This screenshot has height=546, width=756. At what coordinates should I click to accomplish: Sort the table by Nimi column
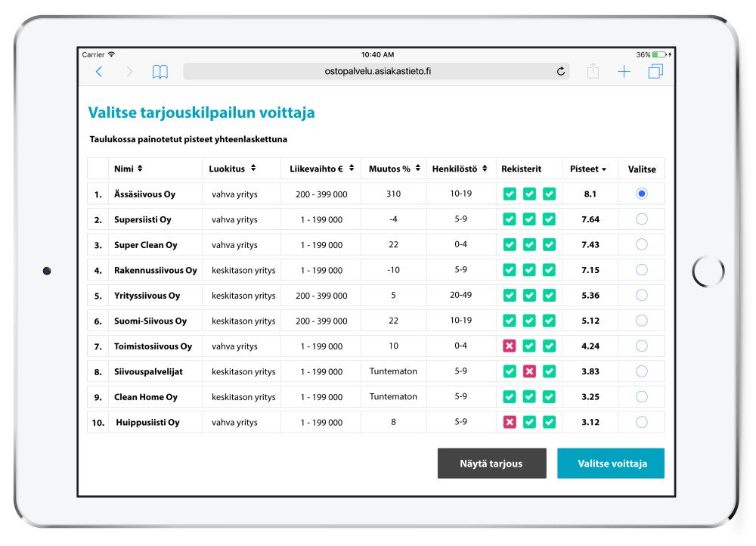point(140,169)
